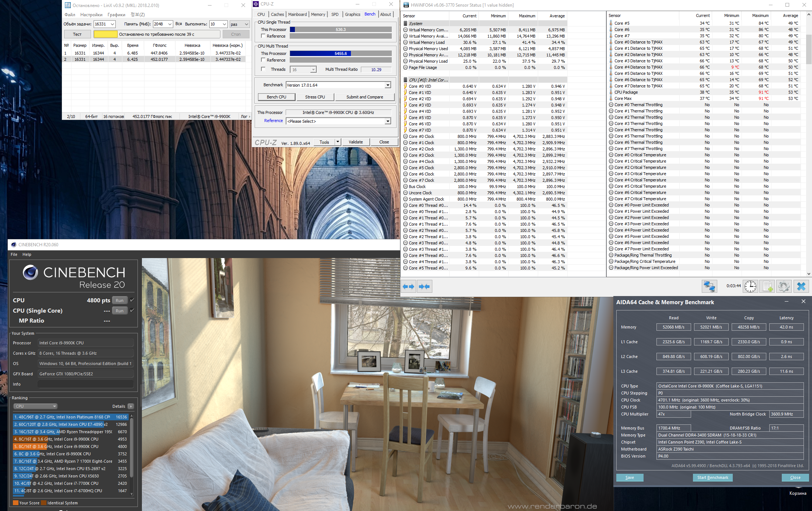The height and width of the screenshot is (511, 812).
Task: Toggle the Threads checkbox in CPU-Z
Action: tap(263, 69)
